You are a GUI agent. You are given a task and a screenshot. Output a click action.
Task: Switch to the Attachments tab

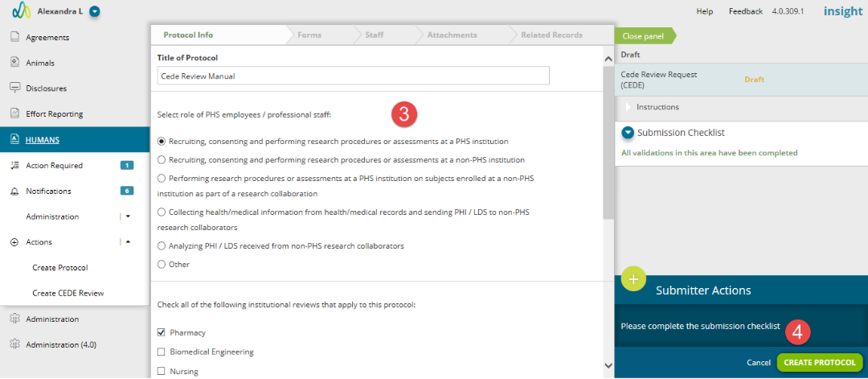coord(452,35)
